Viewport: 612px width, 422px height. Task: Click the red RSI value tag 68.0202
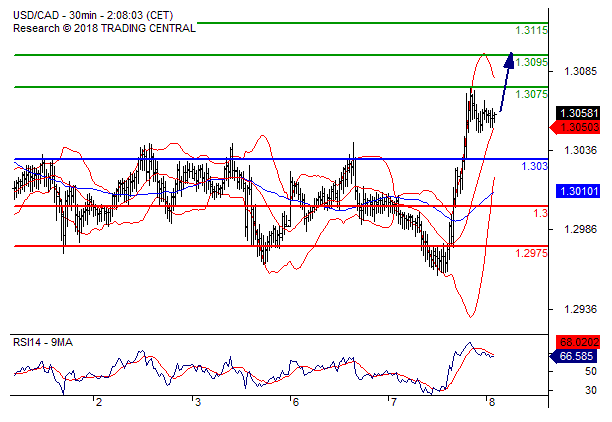point(578,342)
